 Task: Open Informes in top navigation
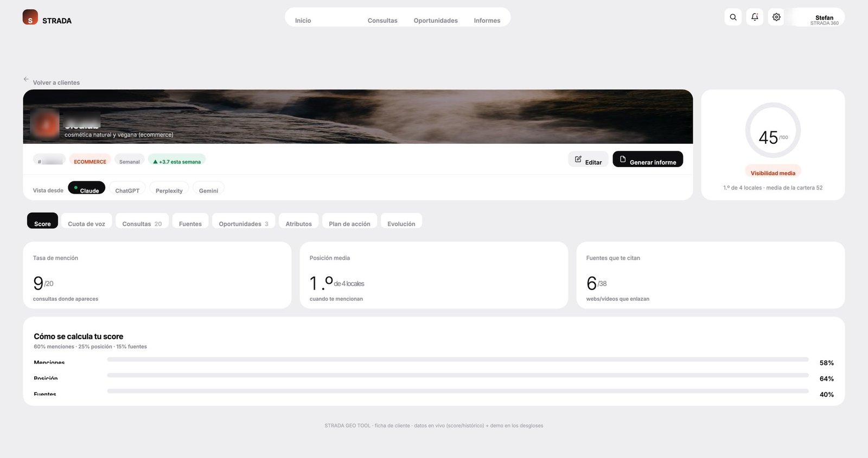coord(487,21)
